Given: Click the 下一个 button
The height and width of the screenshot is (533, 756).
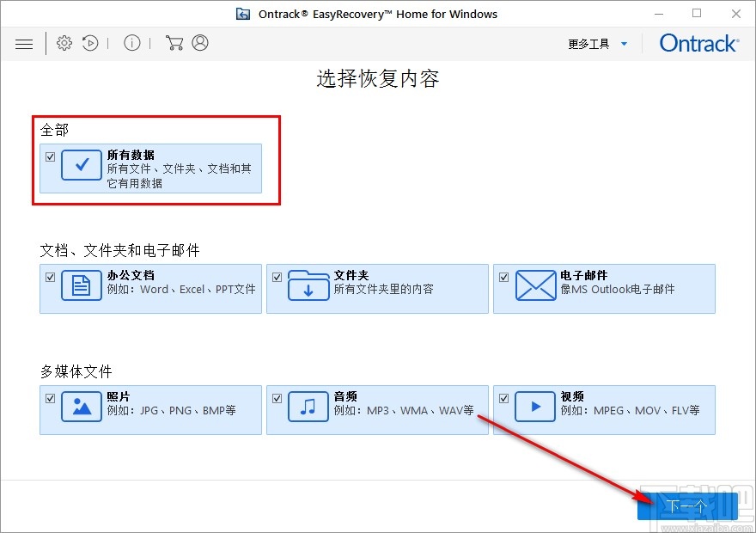Looking at the screenshot, I should pyautogui.click(x=686, y=505).
